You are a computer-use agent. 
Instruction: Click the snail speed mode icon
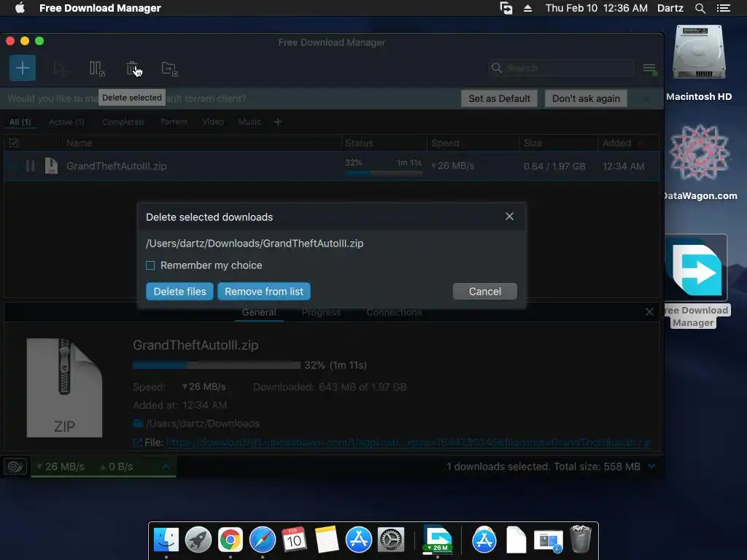(x=15, y=466)
